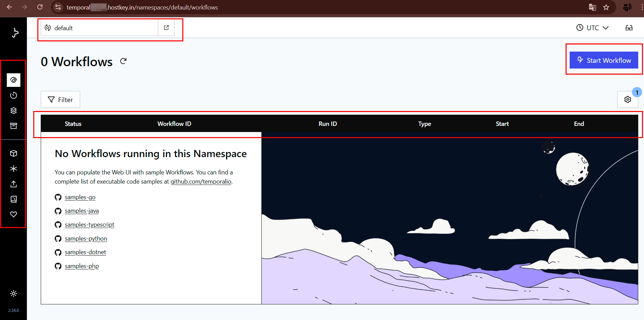Image resolution: width=644 pixels, height=320 pixels.
Task: Open Batch operations stack icon
Action: 14,111
